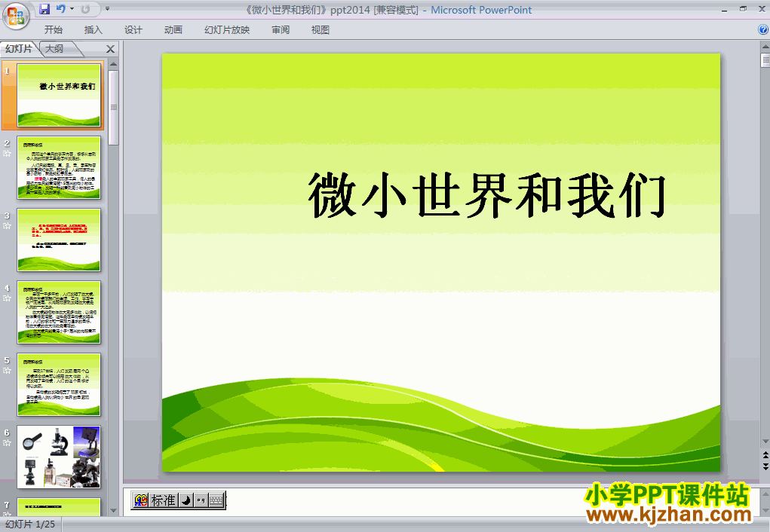Play animations star icon beside slide 6
Screen dimensions: 770x532
point(7,442)
